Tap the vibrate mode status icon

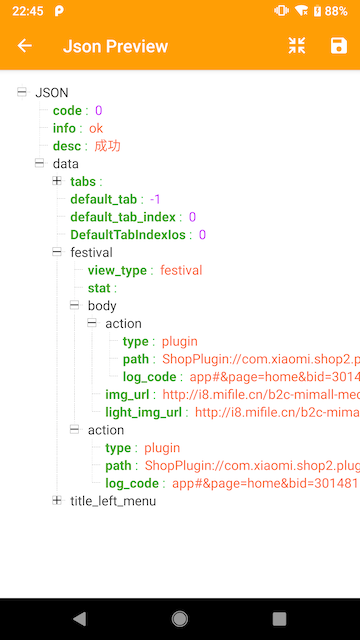pyautogui.click(x=282, y=11)
